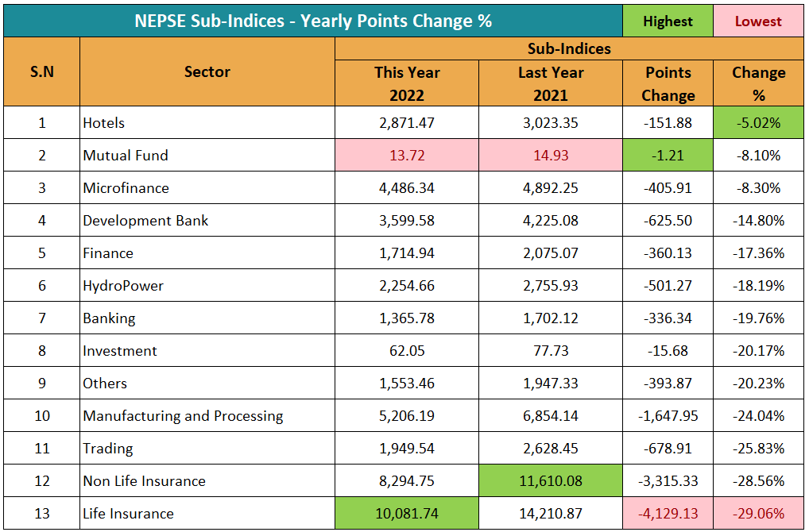Screen dimensions: 809x532
Task: Click Life Insurance 10,081.74 green cell
Action: pos(407,514)
